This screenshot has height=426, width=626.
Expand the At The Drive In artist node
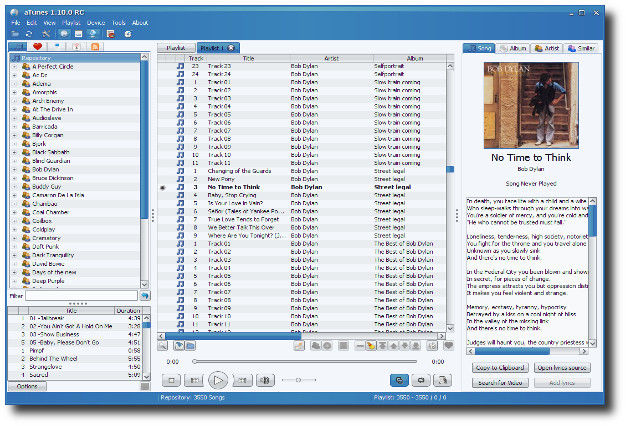tap(15, 109)
